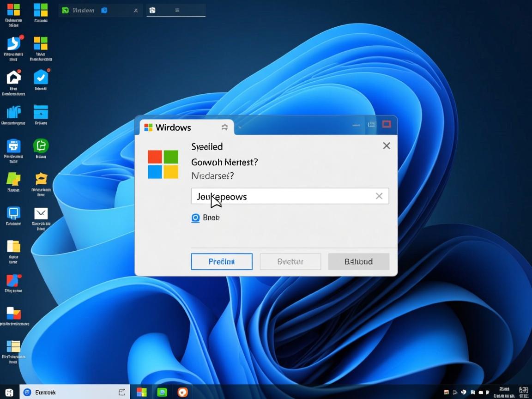Open the blue printer desktop icon
This screenshot has height=399, width=532.
[x=13, y=146]
